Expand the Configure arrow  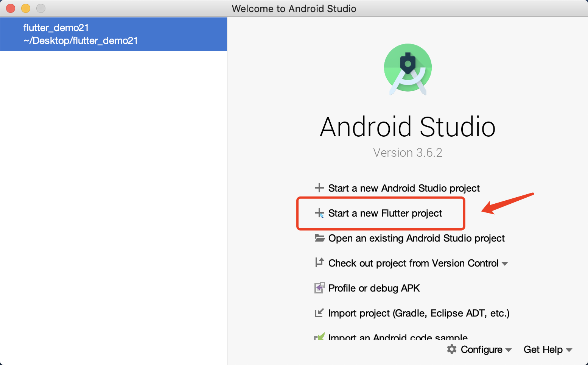pos(509,350)
